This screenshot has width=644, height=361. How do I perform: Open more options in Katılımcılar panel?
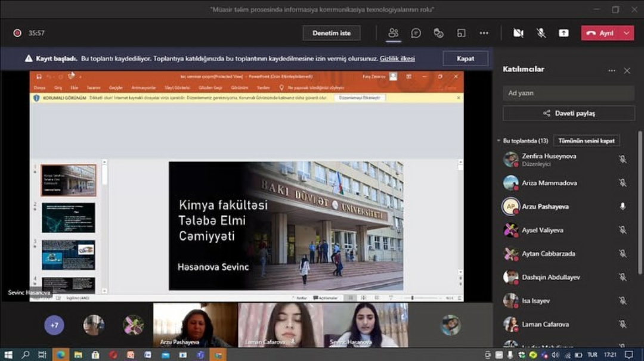611,70
